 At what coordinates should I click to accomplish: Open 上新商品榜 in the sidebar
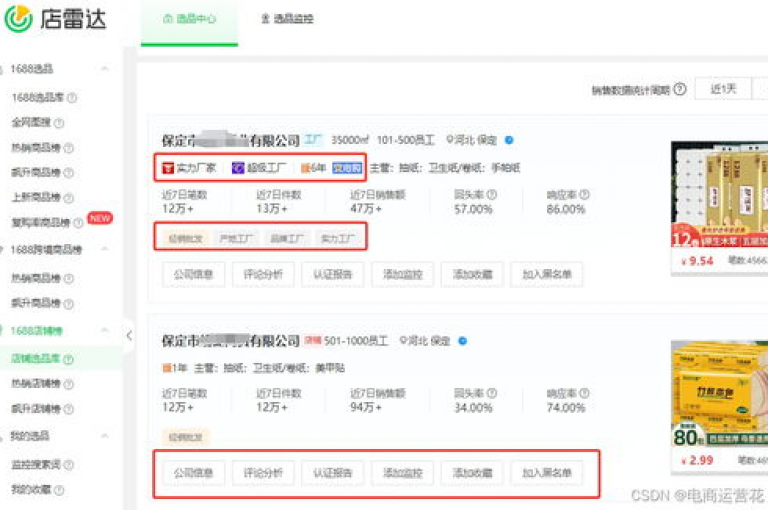coord(36,197)
